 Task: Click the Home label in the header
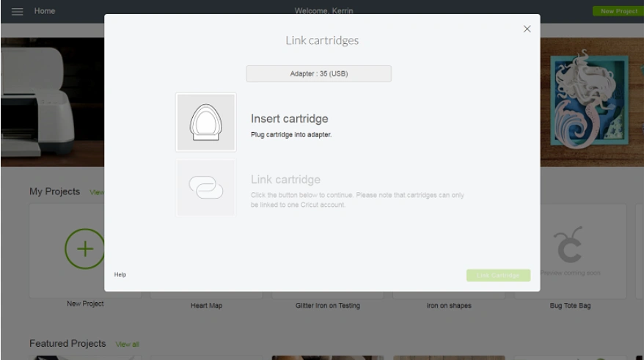click(44, 11)
